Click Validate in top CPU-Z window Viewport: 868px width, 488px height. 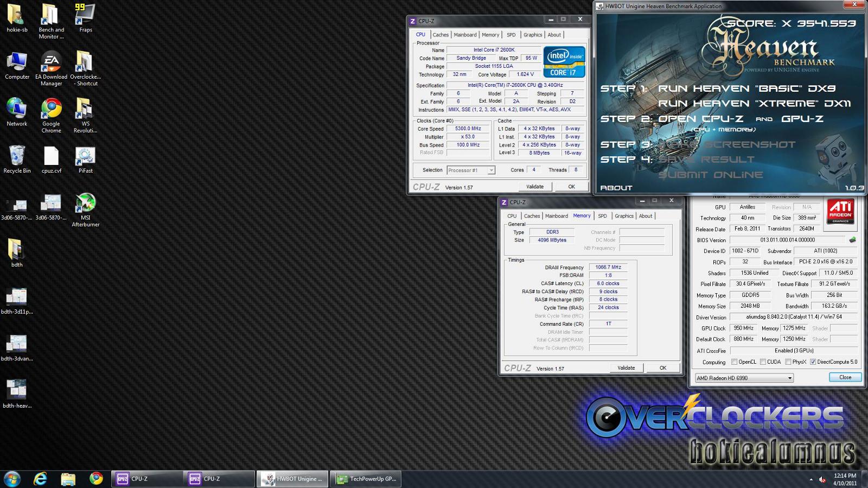pyautogui.click(x=535, y=187)
